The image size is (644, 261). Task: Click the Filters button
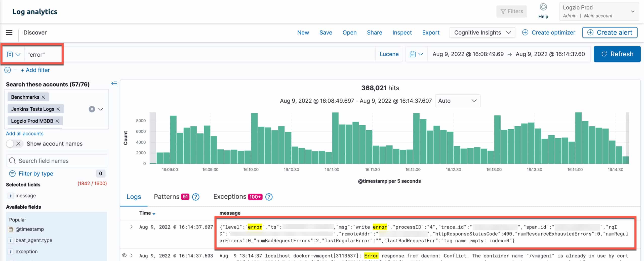tap(512, 11)
